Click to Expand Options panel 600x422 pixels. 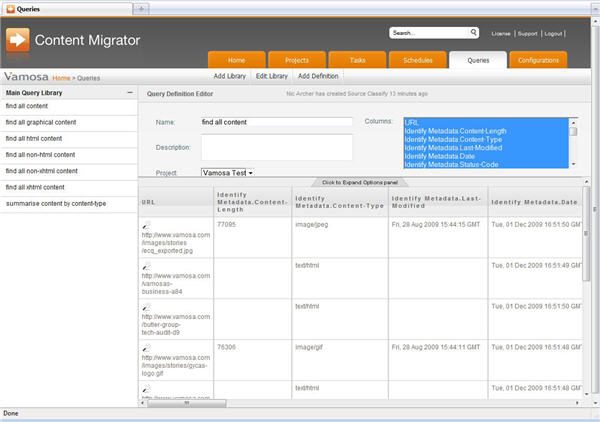(360, 182)
